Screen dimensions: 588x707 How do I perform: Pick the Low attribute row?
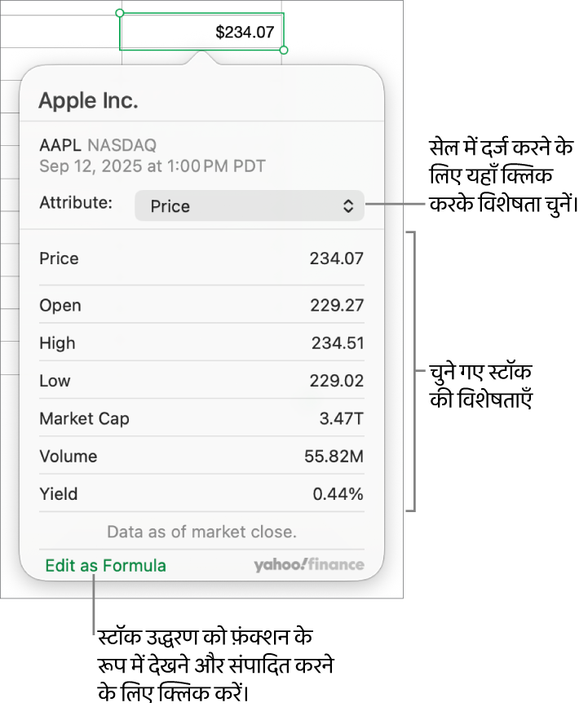click(x=201, y=381)
